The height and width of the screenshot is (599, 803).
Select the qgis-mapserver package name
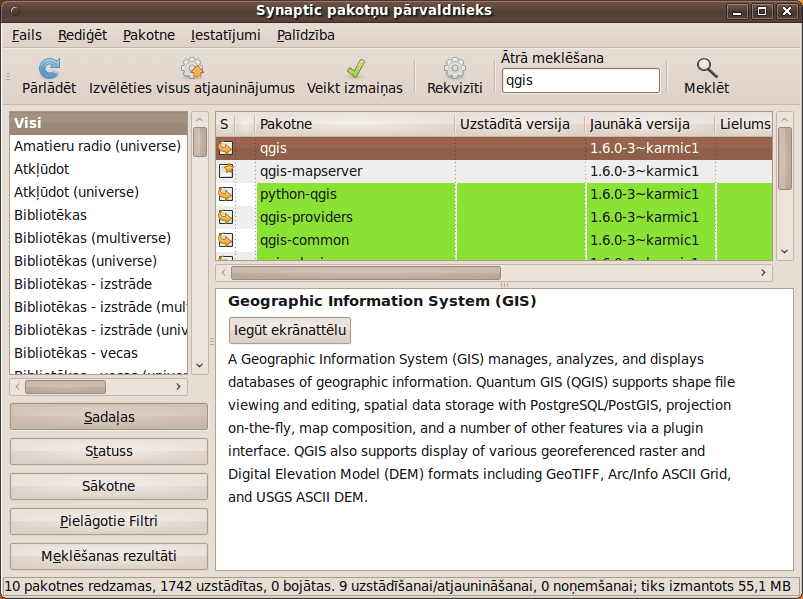coord(311,171)
